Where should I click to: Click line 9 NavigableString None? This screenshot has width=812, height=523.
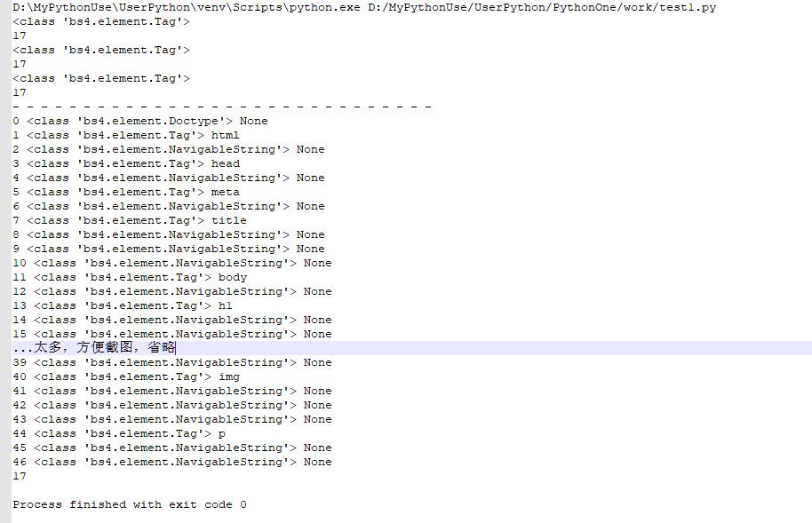point(168,250)
